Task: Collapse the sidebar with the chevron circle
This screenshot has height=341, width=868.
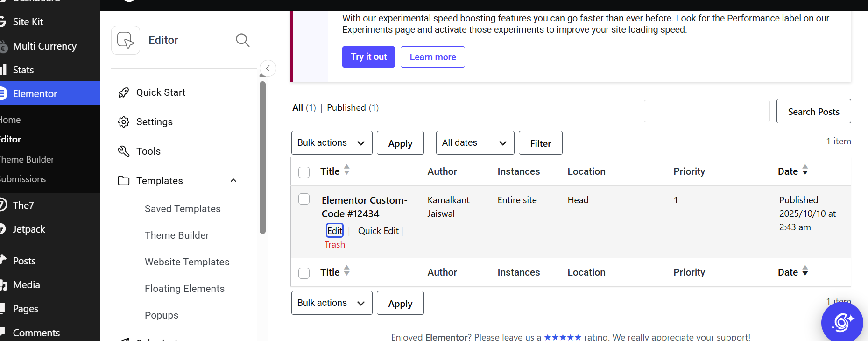Action: pyautogui.click(x=268, y=68)
